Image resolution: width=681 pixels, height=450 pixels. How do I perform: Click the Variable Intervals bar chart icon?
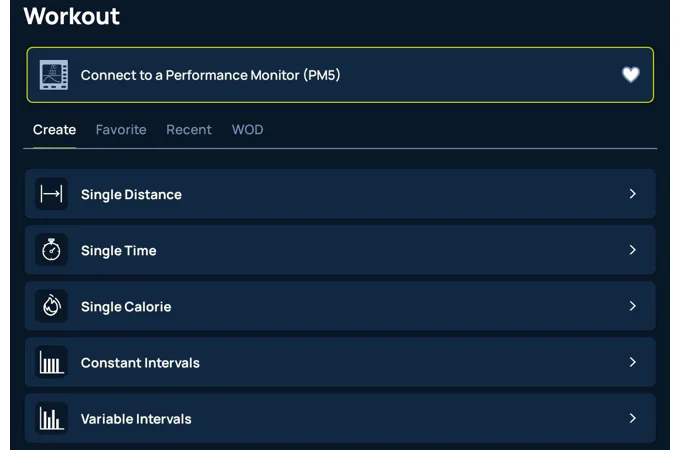click(51, 418)
